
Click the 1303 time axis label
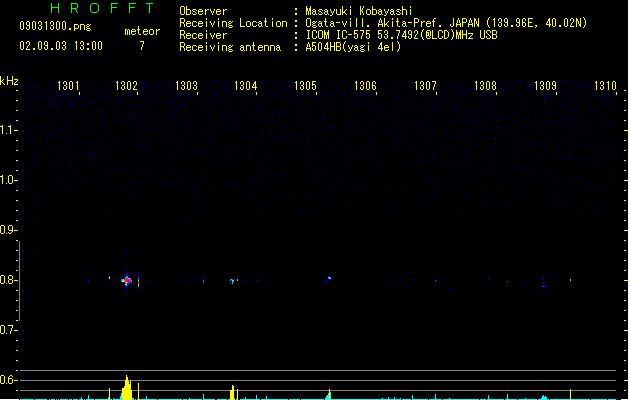coord(186,85)
